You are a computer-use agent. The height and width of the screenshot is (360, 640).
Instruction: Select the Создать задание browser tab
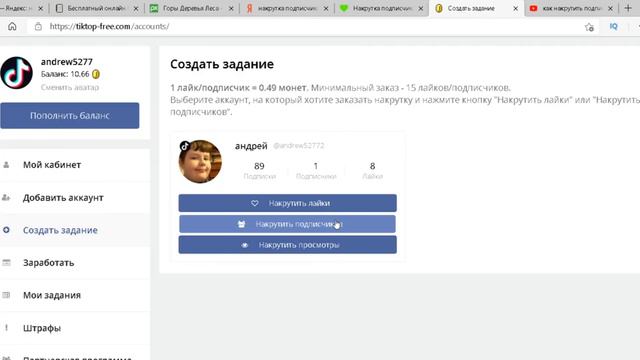(x=476, y=8)
